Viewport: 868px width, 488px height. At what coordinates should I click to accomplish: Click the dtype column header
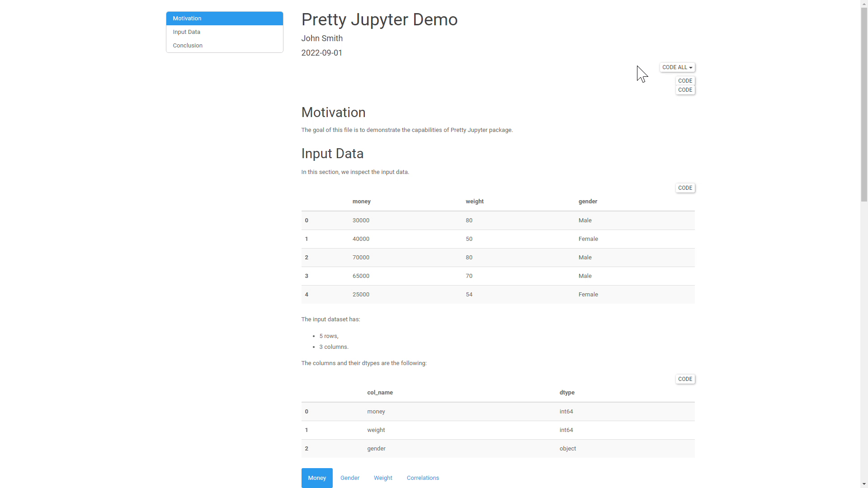(566, 393)
